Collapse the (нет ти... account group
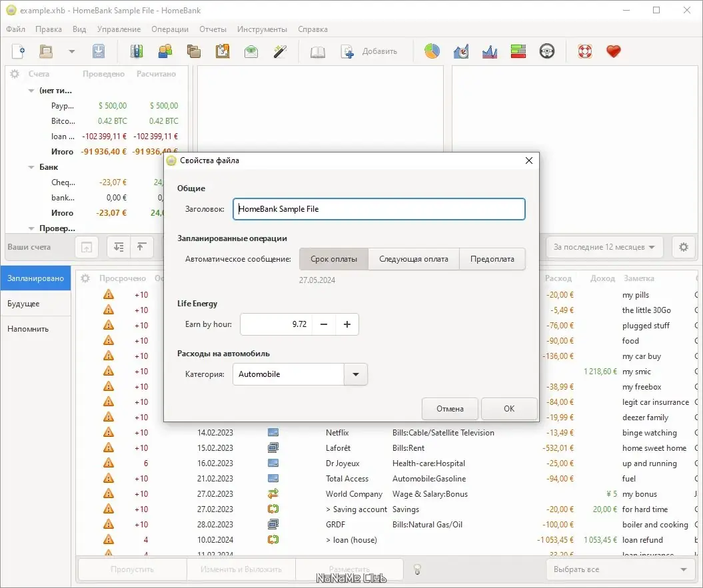The height and width of the screenshot is (588, 703). pyautogui.click(x=31, y=91)
